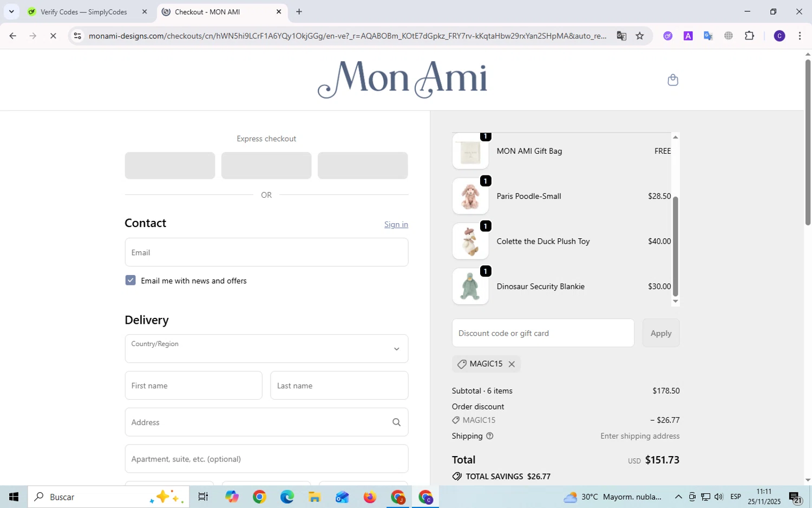The width and height of the screenshot is (812, 508).
Task: Click the TOTAL SAVINGS $26.77 text
Action: 508,477
